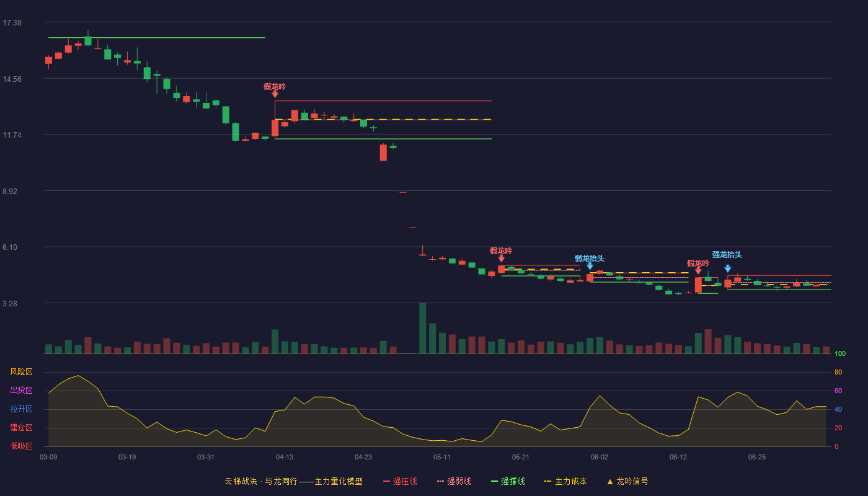The image size is (868, 496).
Task: Click the 龙吟信号 triangle legend icon
Action: [x=610, y=482]
